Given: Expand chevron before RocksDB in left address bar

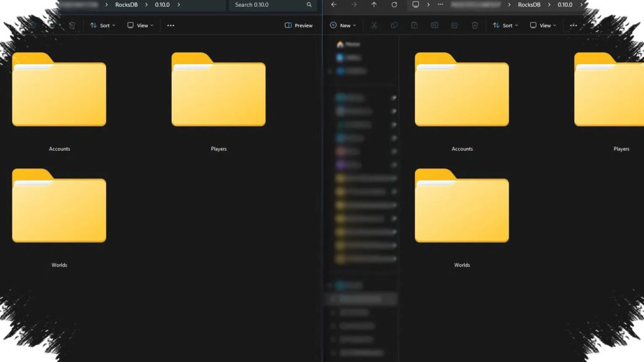Looking at the screenshot, I should (106, 4).
